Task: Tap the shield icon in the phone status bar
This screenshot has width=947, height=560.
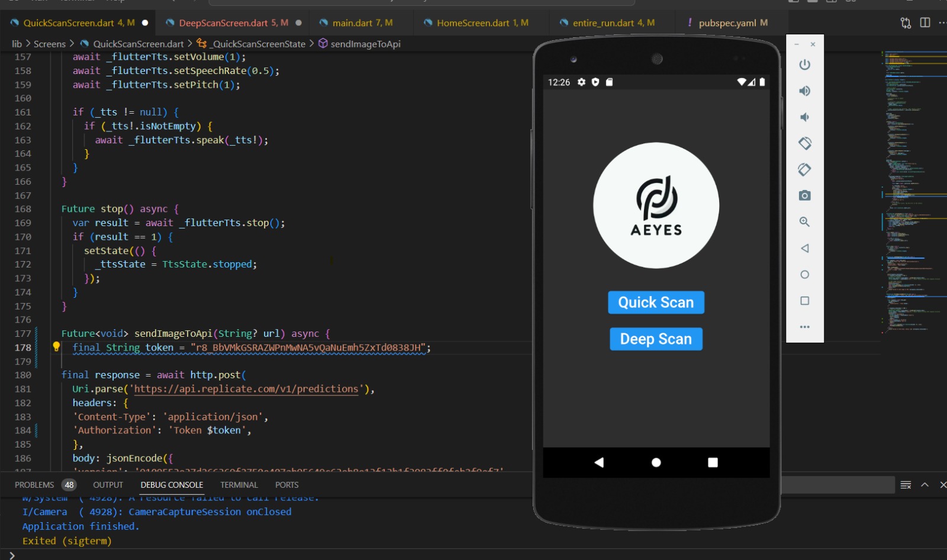Action: pos(595,82)
